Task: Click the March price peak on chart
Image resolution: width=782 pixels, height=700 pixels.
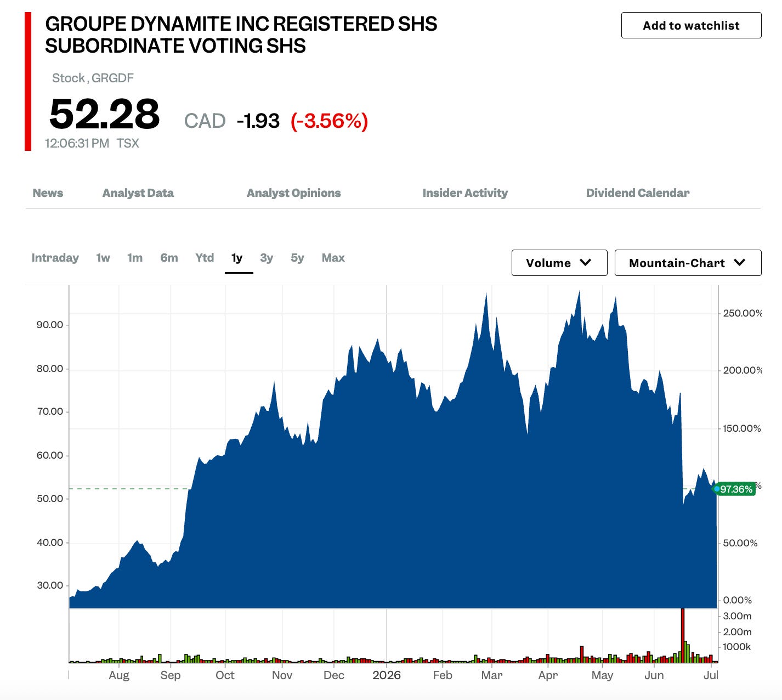Action: (x=486, y=295)
